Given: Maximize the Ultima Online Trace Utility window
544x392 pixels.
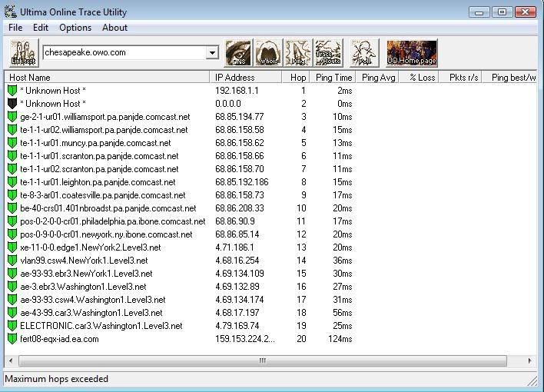Looking at the screenshot, I should click(502, 12).
